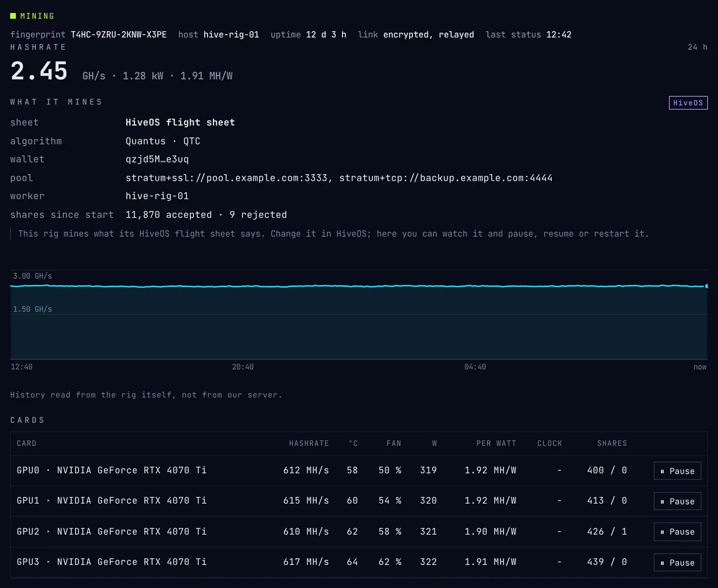Image resolution: width=718 pixels, height=588 pixels.
Task: Click the HiveOS badge
Action: [x=688, y=103]
